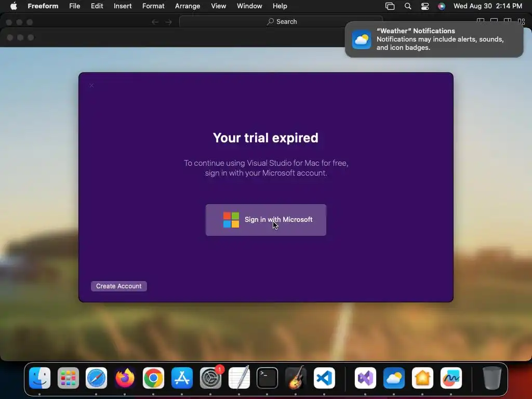Open Freeform from the Dock
Viewport: 532px width, 399px height.
tap(451, 378)
